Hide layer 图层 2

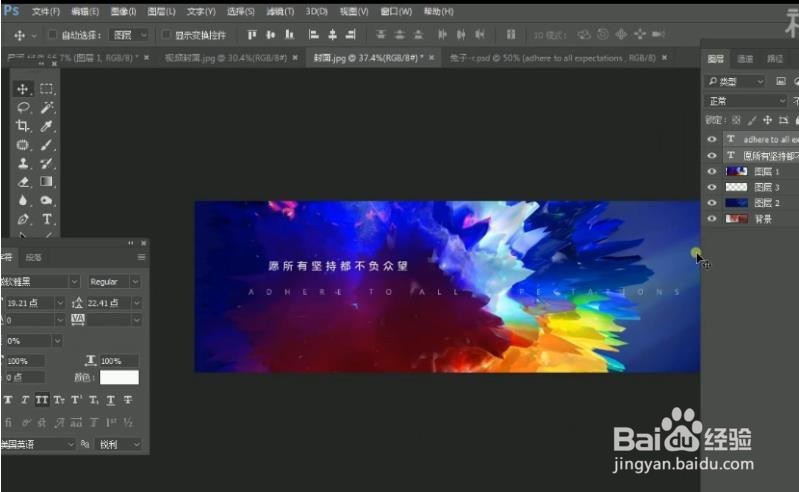[712, 203]
